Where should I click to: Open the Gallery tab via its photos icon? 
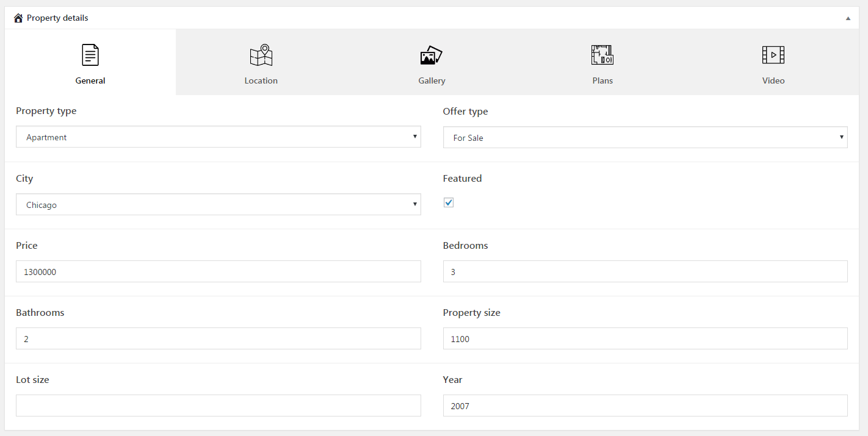coord(432,55)
